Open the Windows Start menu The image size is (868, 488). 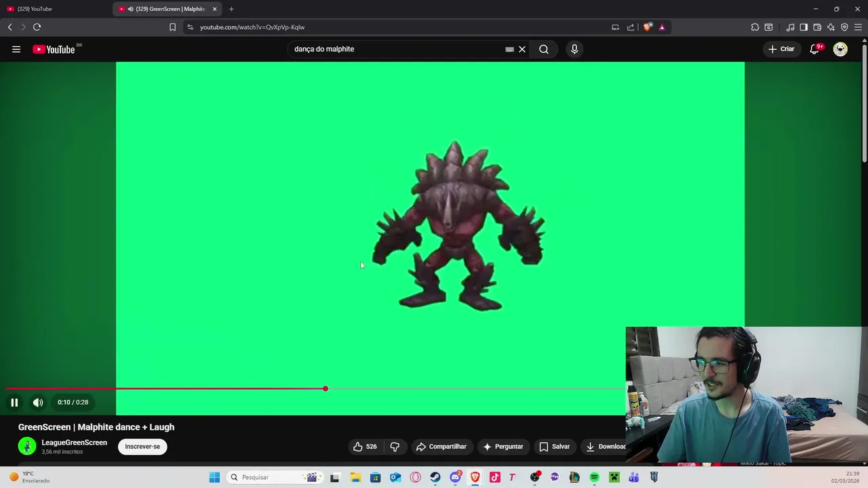coord(214,477)
